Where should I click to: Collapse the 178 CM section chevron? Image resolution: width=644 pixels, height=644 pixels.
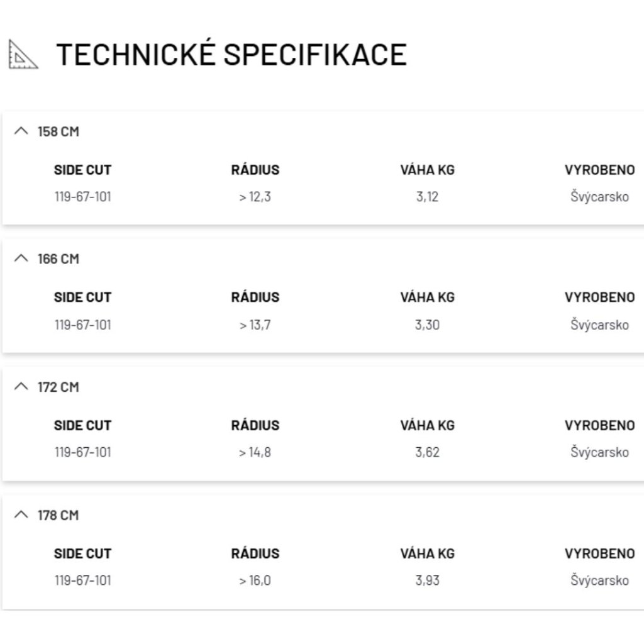click(x=21, y=515)
